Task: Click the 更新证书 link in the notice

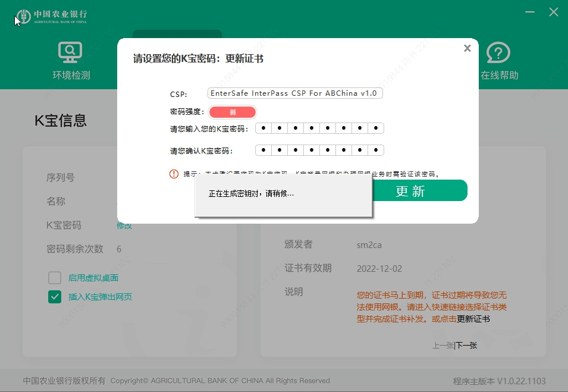Action: coord(473,319)
